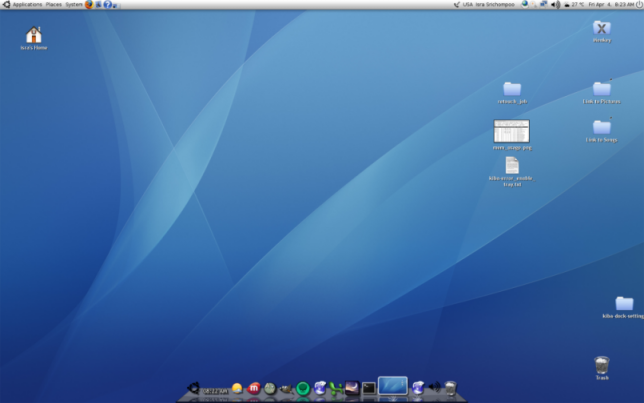Launch GIMP from the dock
This screenshot has height=403, width=644.
pos(286,388)
